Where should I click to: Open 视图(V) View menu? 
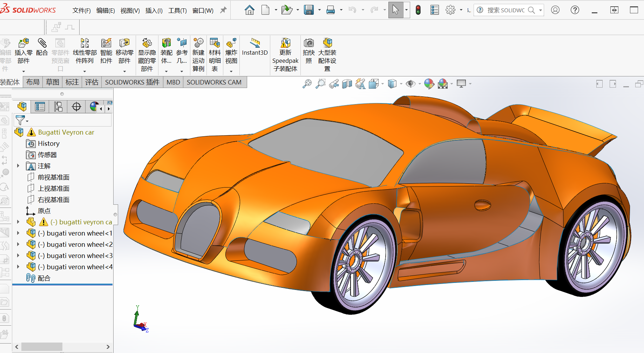pos(130,11)
